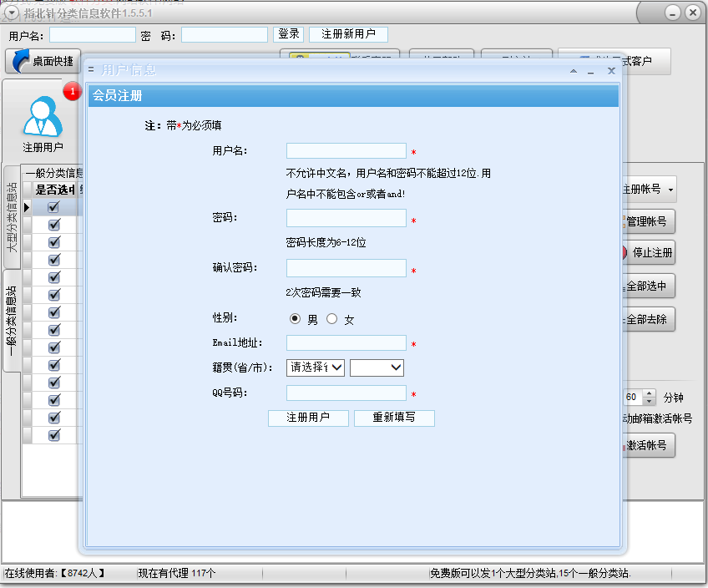Screen dimensions: 708x588
Task: Switch to 一般分类信息站 vertical tab
Action: point(12,321)
